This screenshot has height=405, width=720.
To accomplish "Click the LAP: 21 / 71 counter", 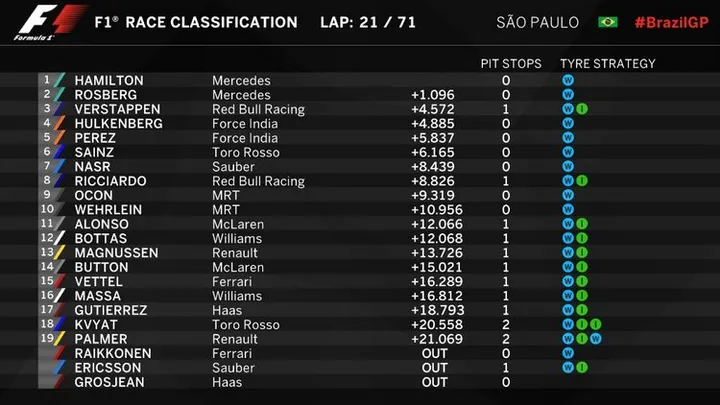I will pos(368,22).
